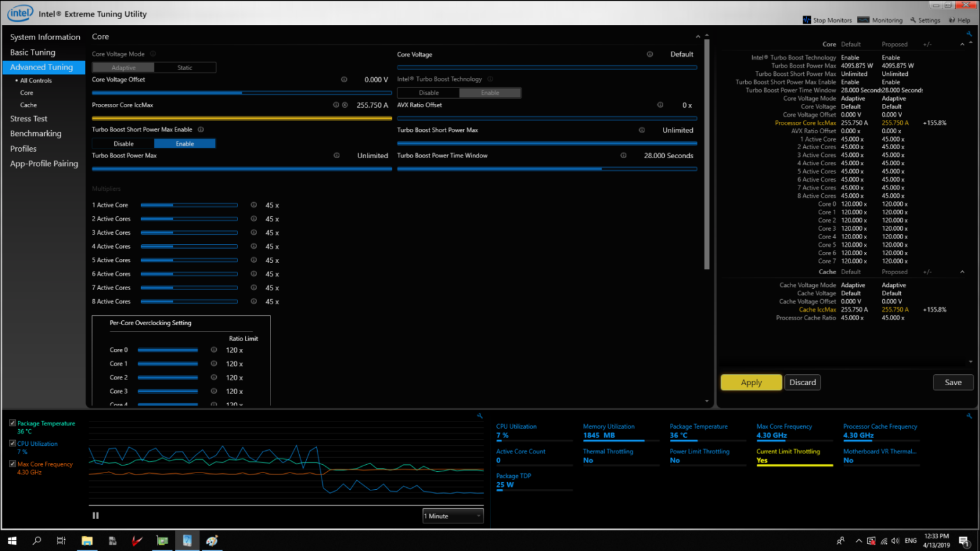Open the Benchmarking section
The width and height of the screenshot is (980, 551).
36,133
